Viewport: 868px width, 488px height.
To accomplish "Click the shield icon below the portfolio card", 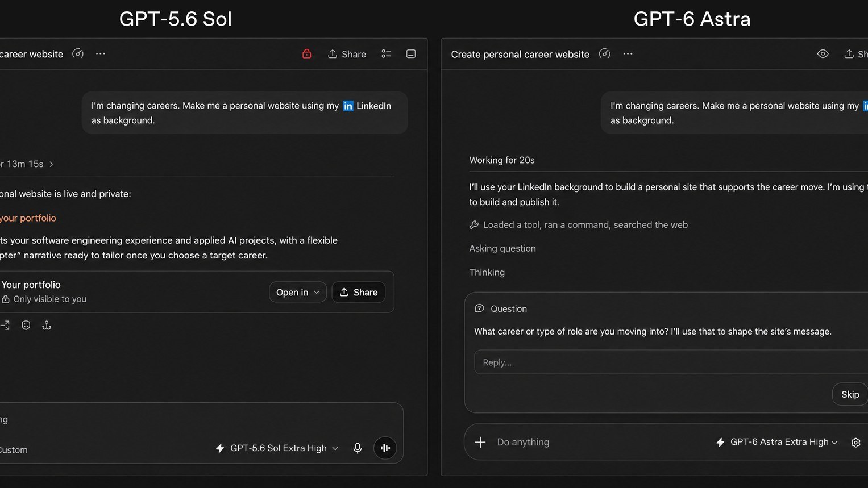I will coord(26,326).
